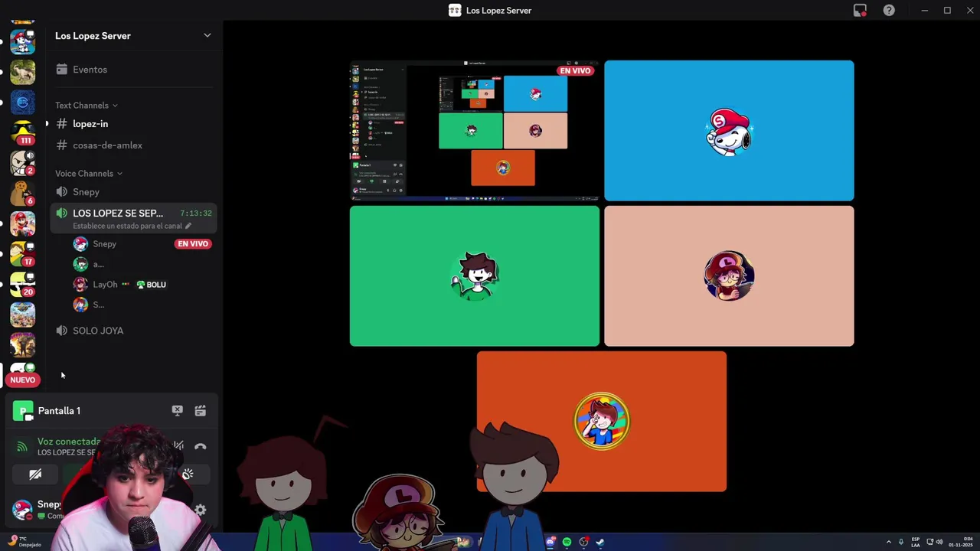Select user Snepy in the voice channel list
The height and width of the screenshot is (551, 980).
click(104, 244)
